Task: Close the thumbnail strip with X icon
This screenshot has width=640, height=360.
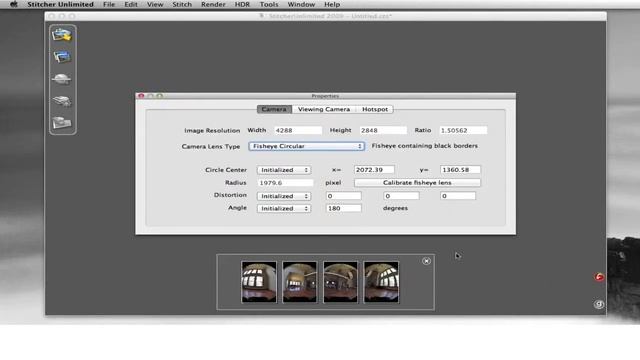Action: [426, 261]
